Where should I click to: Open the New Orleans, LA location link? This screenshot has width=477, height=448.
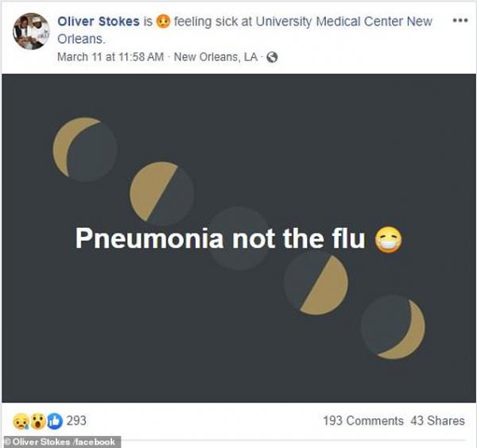(215, 57)
